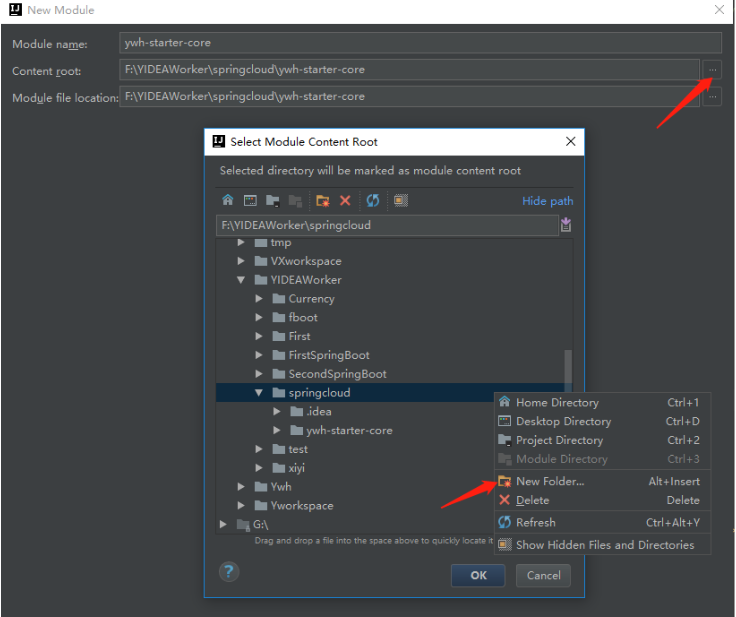Viewport: 736px width, 617px height.
Task: Click the Module Directory toolbar icon
Action: point(295,201)
